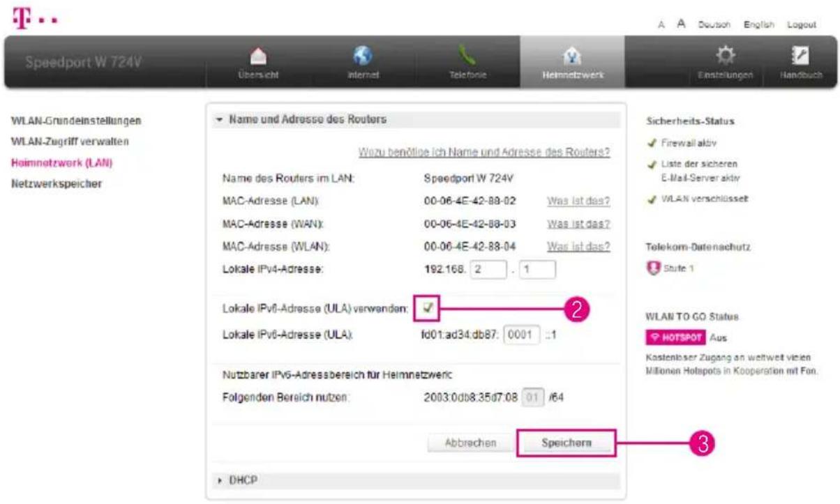
Task: Select the smaller font size A
Action: tap(660, 25)
